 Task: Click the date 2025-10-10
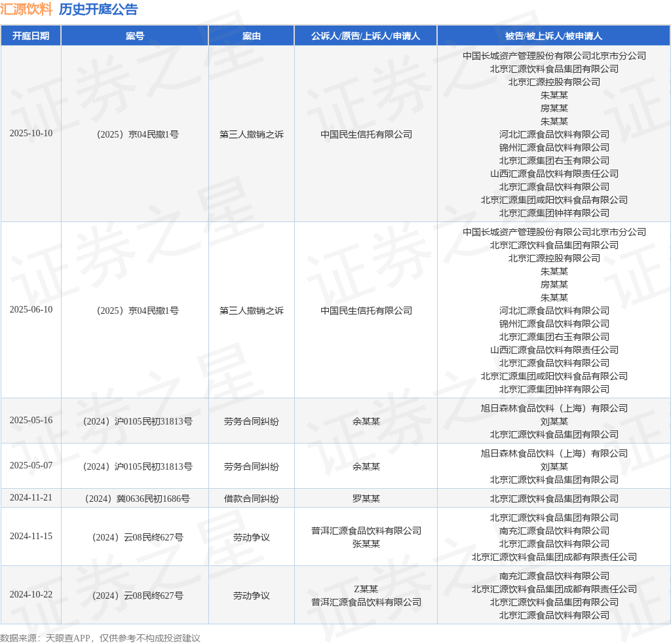tap(31, 134)
